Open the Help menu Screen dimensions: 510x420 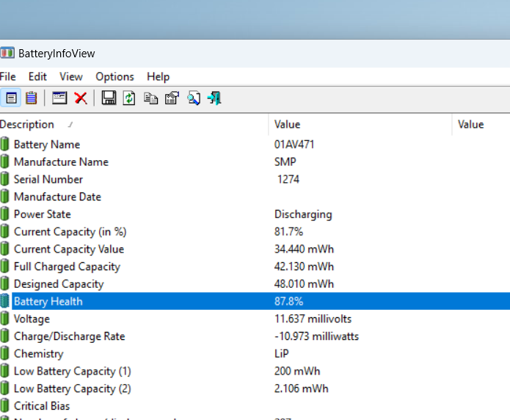point(158,76)
